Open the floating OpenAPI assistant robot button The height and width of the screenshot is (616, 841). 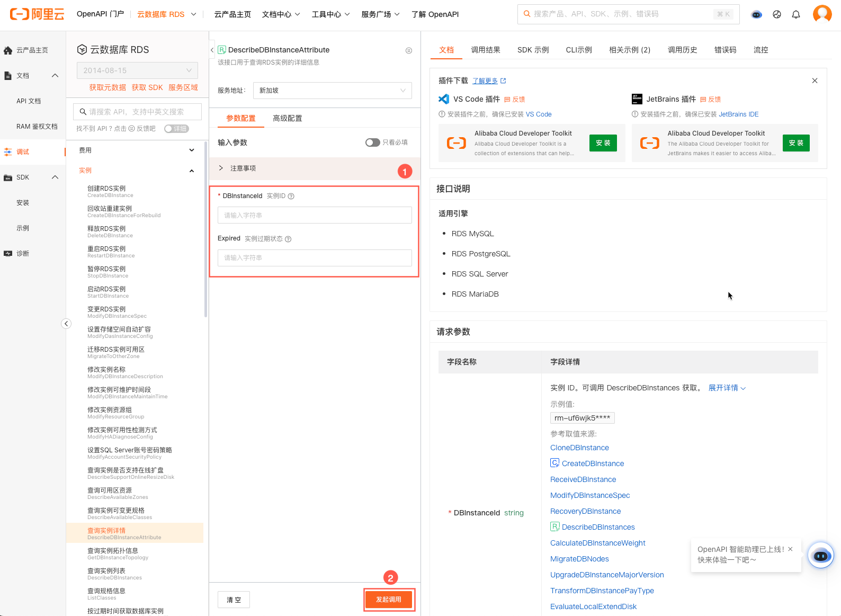coord(821,556)
